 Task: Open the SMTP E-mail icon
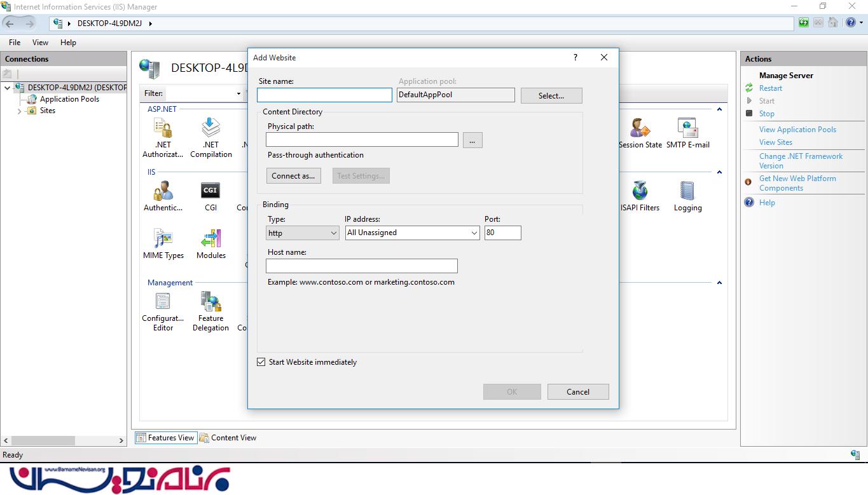click(687, 129)
